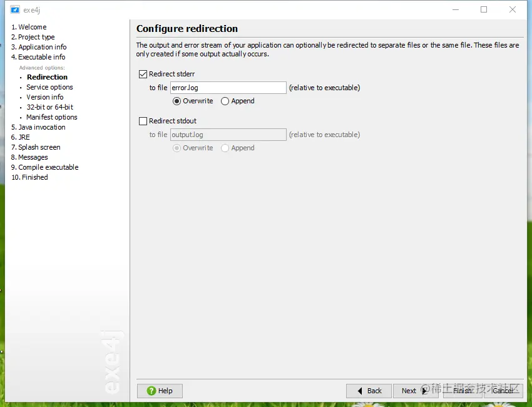
Task: Select Append for stderr file
Action: (x=225, y=101)
